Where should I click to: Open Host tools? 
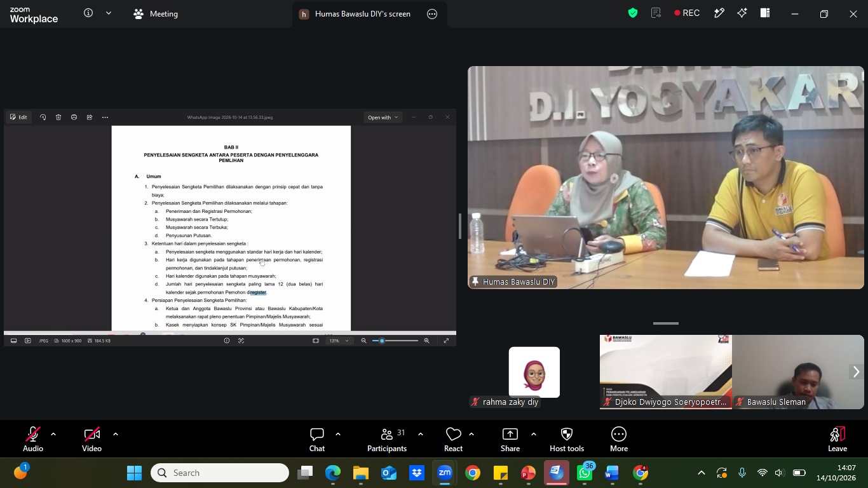coord(567,440)
